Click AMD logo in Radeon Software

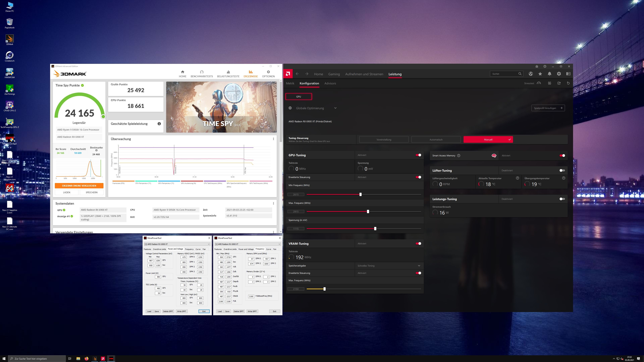[x=288, y=74]
